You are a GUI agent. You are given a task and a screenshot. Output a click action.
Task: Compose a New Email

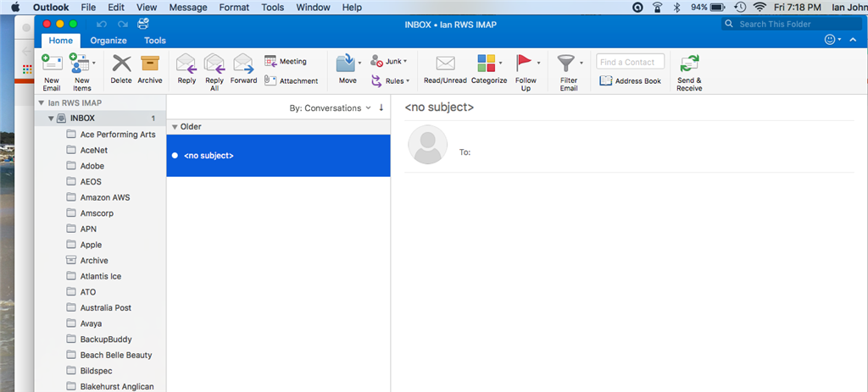point(52,72)
